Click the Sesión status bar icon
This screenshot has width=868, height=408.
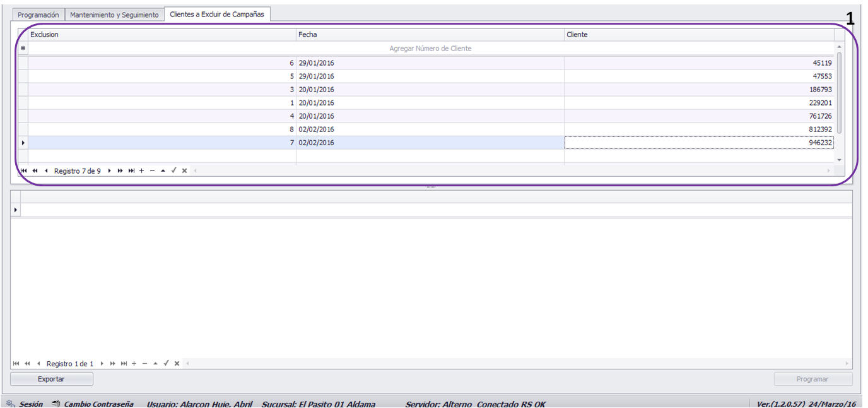point(10,404)
